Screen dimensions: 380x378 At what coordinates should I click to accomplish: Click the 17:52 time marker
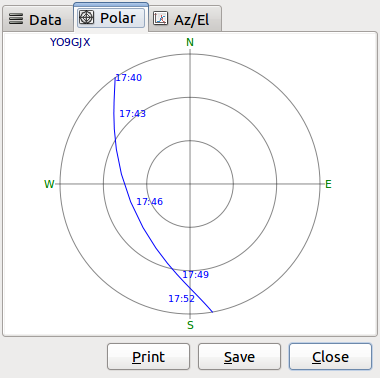click(x=181, y=299)
